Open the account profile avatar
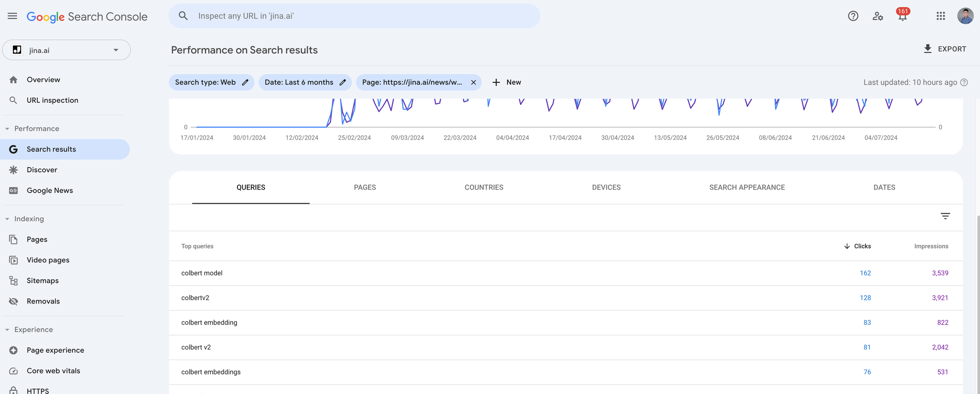The height and width of the screenshot is (394, 980). [x=965, y=16]
